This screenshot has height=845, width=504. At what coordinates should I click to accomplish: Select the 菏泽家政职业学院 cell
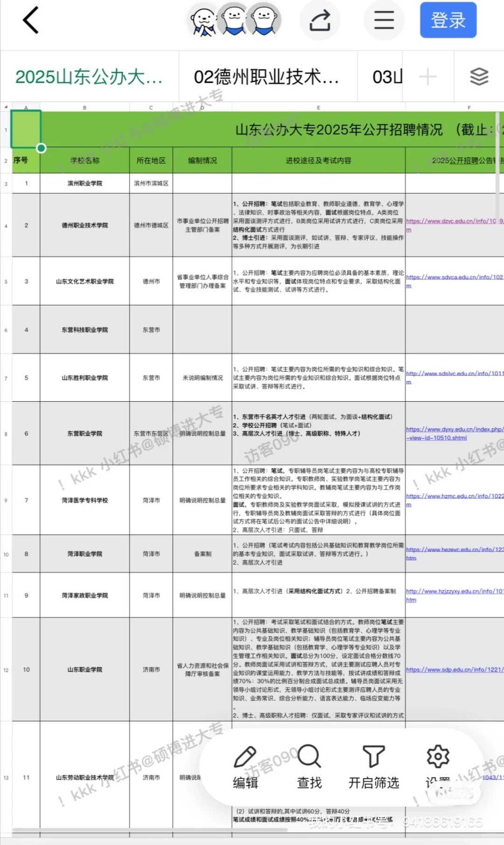click(84, 596)
